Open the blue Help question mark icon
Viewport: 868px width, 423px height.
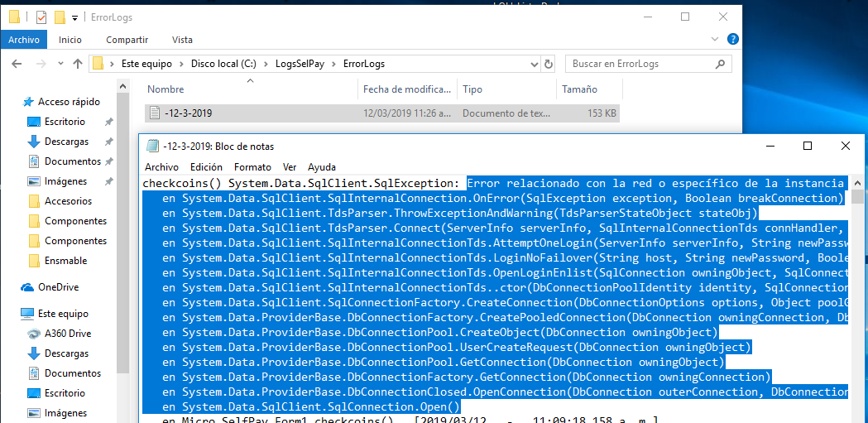tap(732, 39)
